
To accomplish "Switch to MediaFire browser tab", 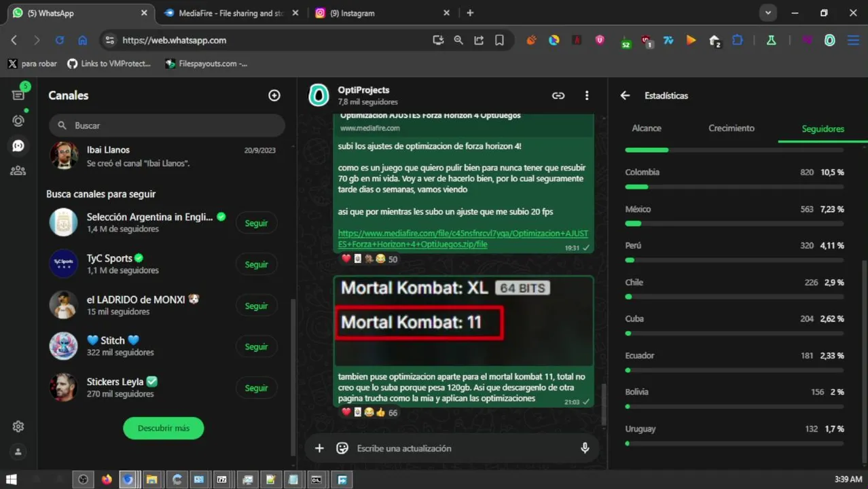I will click(x=231, y=13).
